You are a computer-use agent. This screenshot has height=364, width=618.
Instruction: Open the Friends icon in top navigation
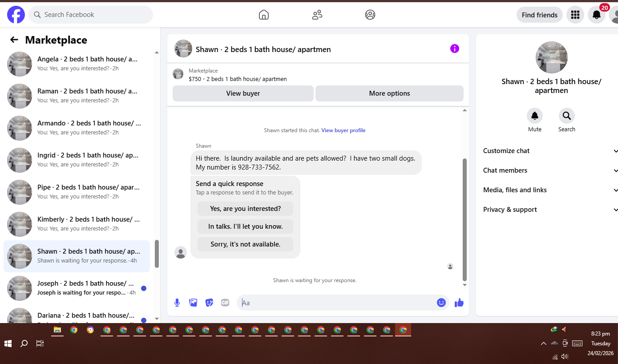pyautogui.click(x=317, y=15)
